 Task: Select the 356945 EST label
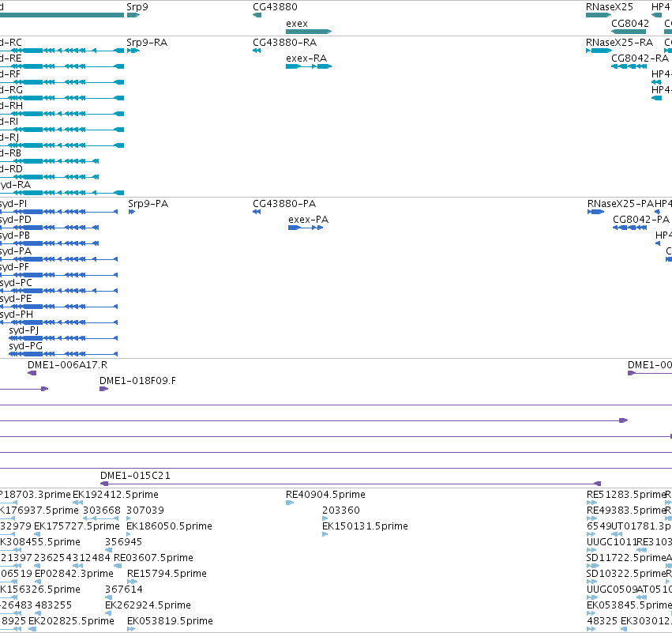(123, 542)
